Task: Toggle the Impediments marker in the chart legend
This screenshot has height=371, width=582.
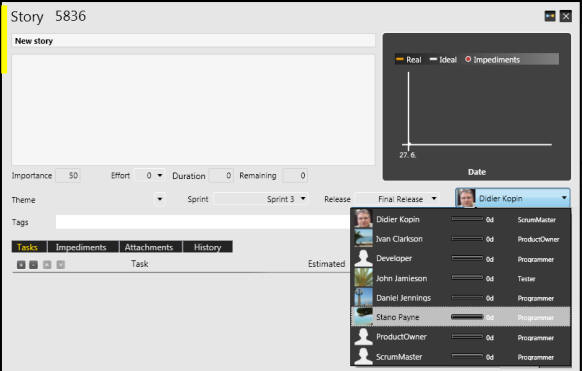Action: (x=493, y=59)
